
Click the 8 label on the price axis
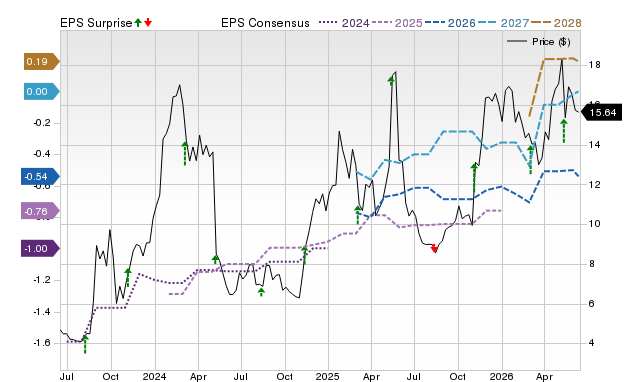click(x=591, y=264)
